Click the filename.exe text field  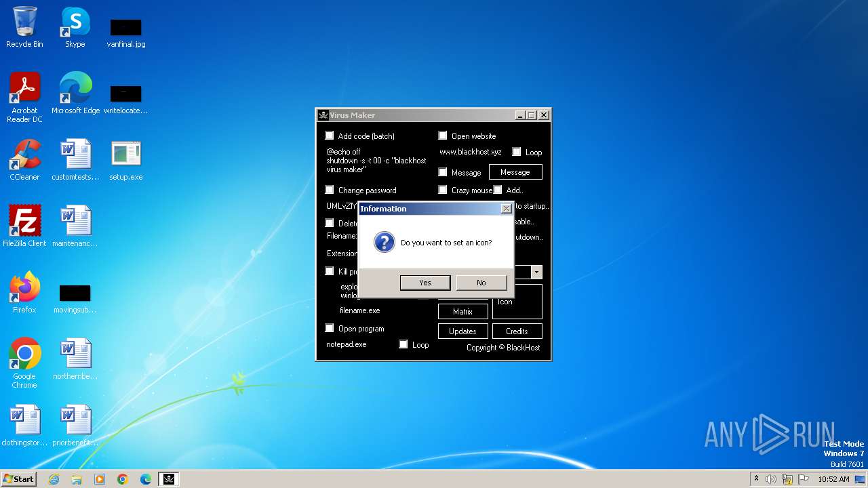tap(360, 310)
